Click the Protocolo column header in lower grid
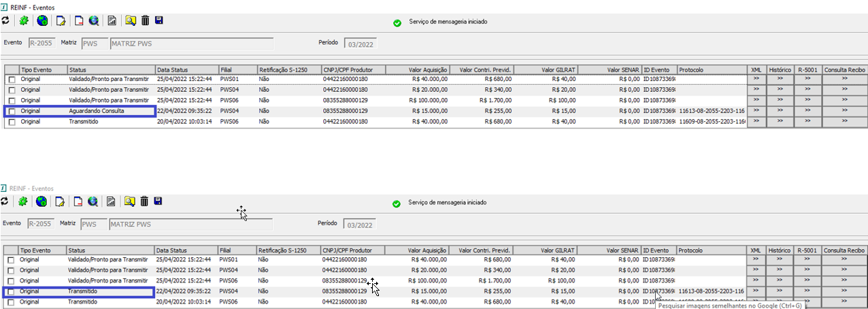Viewport: 868px width, 309px height. click(712, 250)
